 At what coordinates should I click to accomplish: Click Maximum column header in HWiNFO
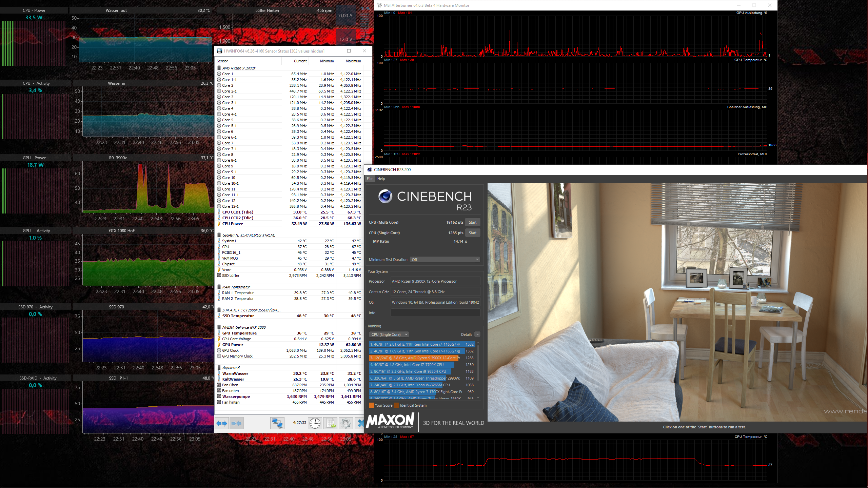[x=353, y=61]
